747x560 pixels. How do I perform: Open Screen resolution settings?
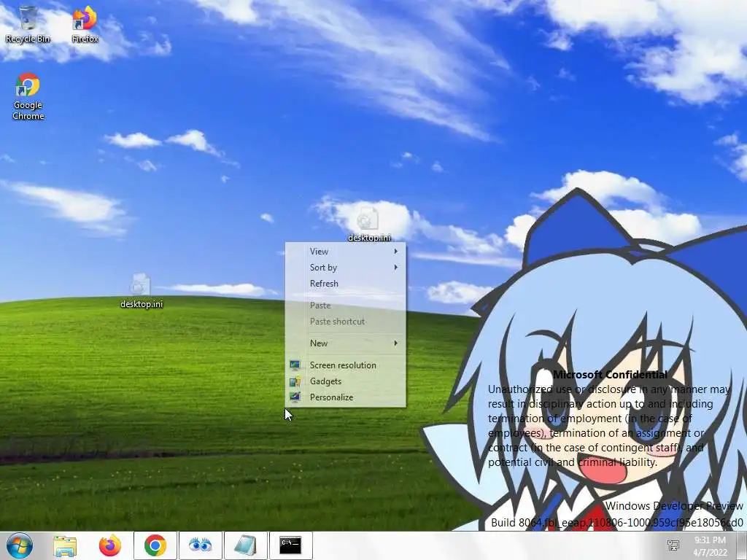click(x=345, y=365)
